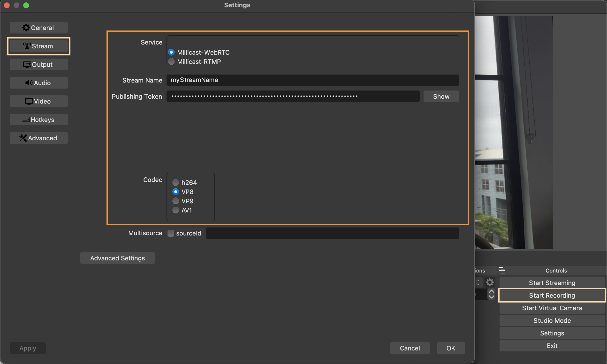Select the Stream antenna icon tab
Viewport: 607px width, 364px height.
tap(27, 46)
